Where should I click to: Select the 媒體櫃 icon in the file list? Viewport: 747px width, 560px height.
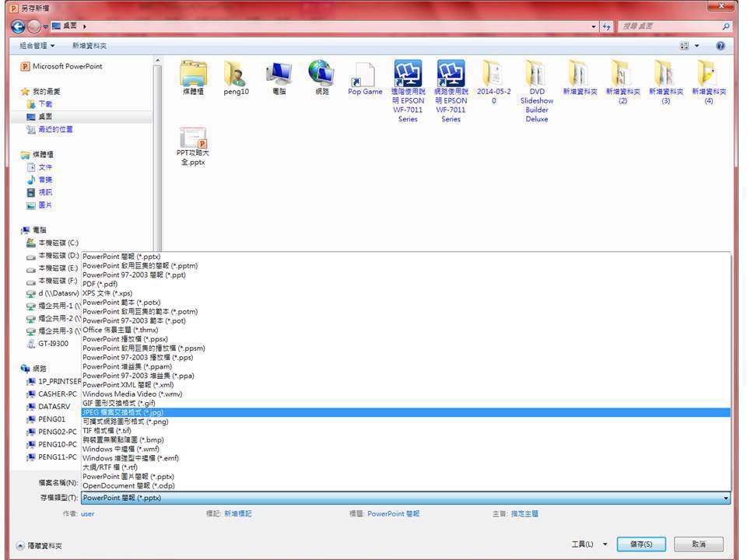[x=193, y=77]
